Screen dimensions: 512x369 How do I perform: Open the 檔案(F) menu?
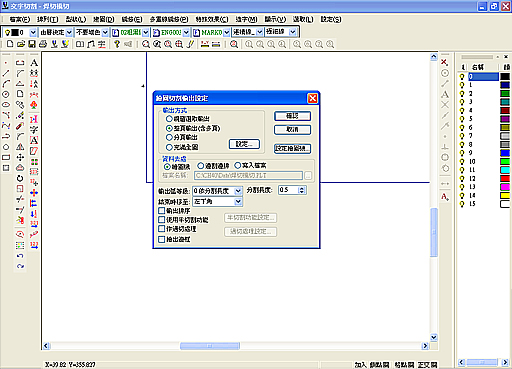tap(20, 19)
